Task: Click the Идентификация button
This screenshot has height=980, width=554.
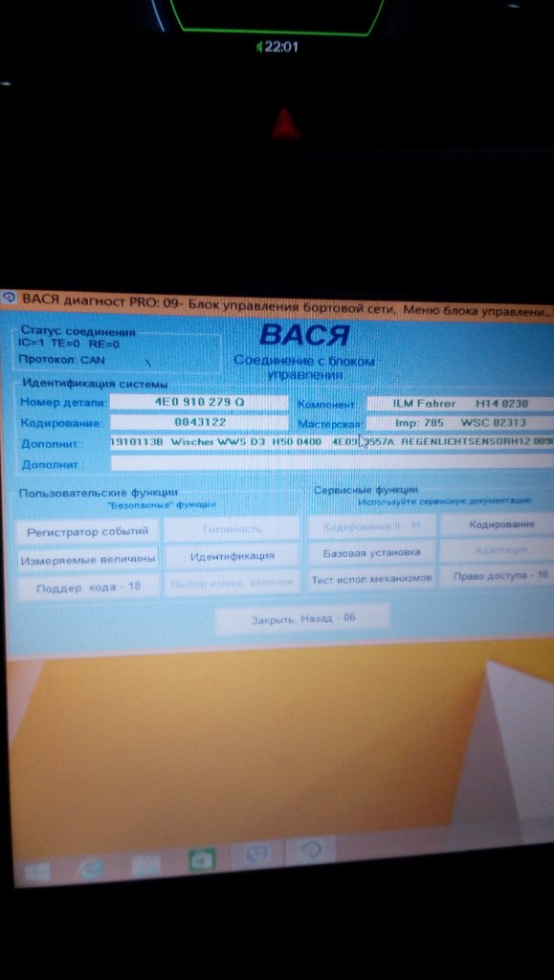Action: coord(232,556)
